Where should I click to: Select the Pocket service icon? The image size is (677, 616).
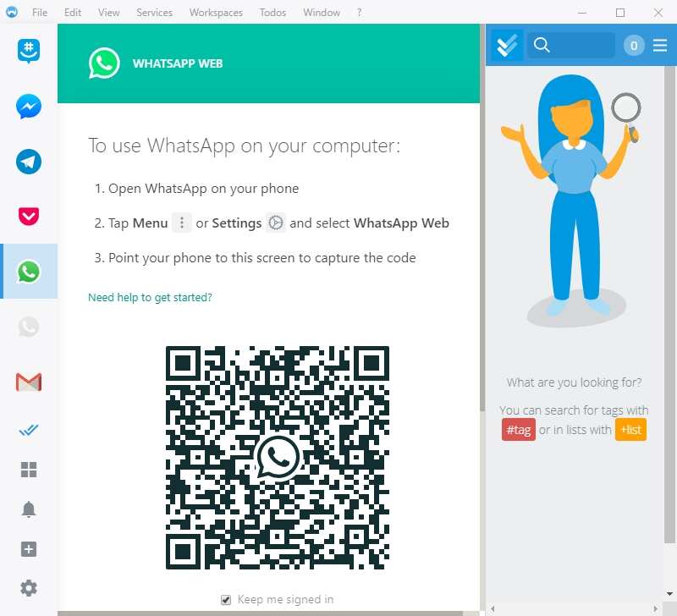point(28,217)
